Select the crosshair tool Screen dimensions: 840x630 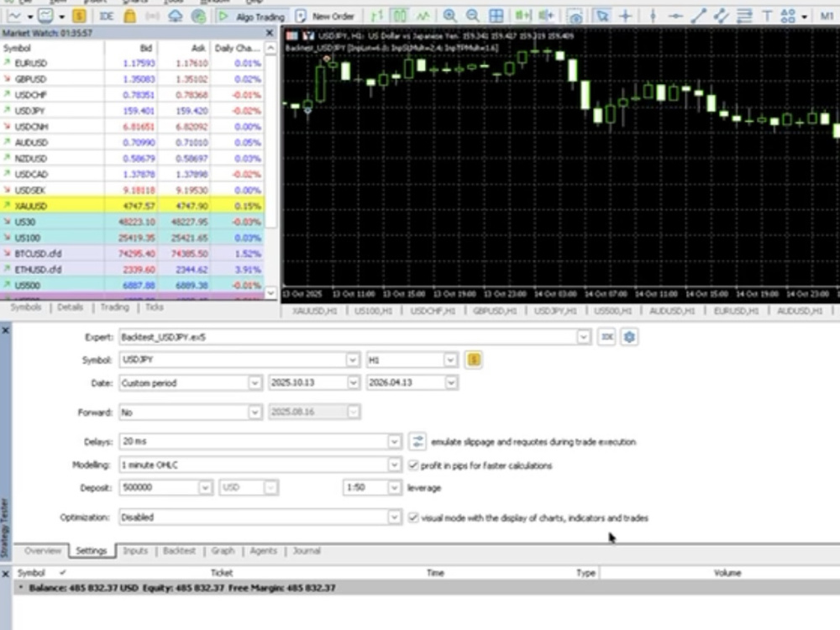pyautogui.click(x=625, y=16)
